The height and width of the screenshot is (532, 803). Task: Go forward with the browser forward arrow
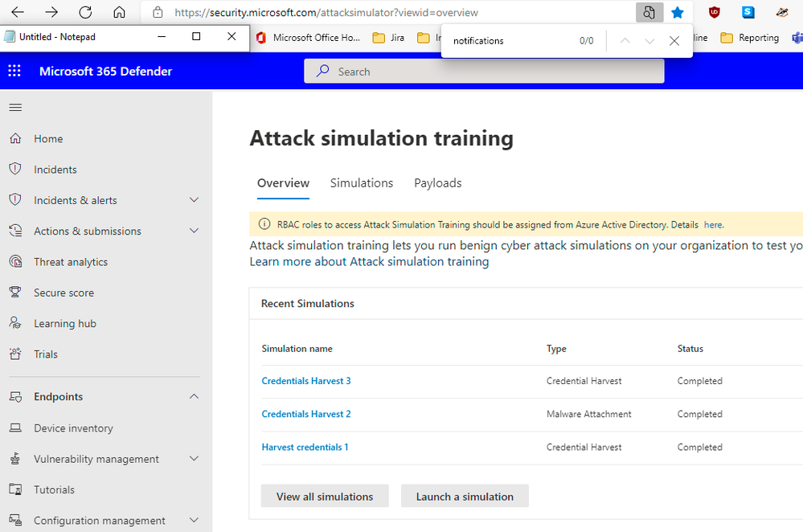pyautogui.click(x=51, y=12)
